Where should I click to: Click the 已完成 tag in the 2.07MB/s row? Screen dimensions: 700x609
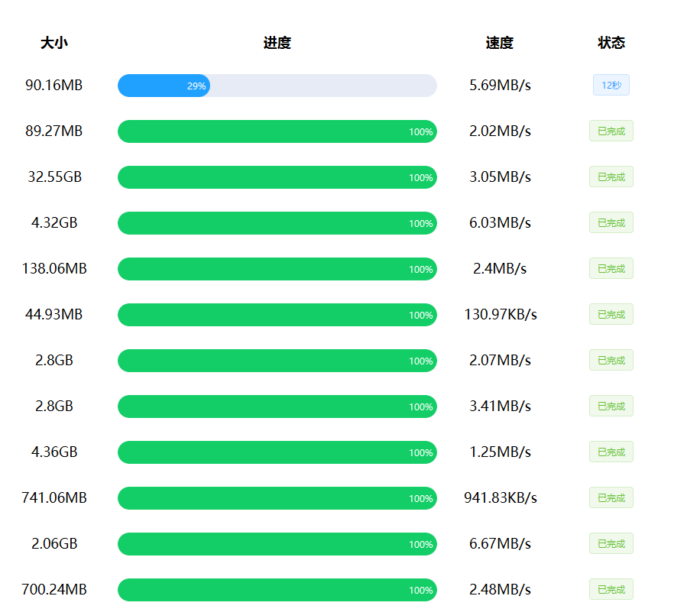611,360
